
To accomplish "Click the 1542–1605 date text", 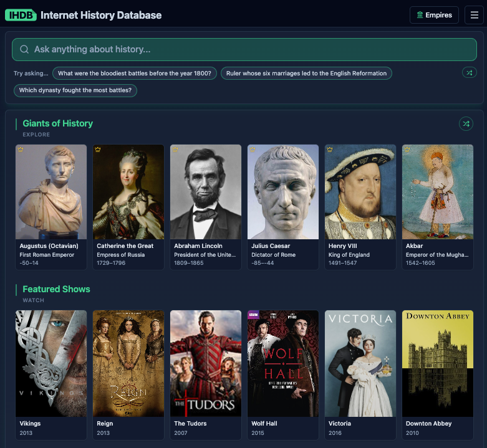I will [420, 263].
